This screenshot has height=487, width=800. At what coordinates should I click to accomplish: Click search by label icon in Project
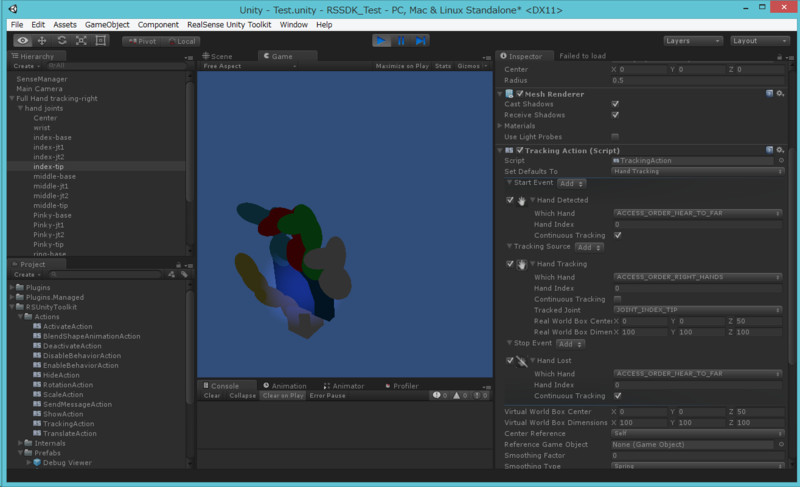[184, 274]
